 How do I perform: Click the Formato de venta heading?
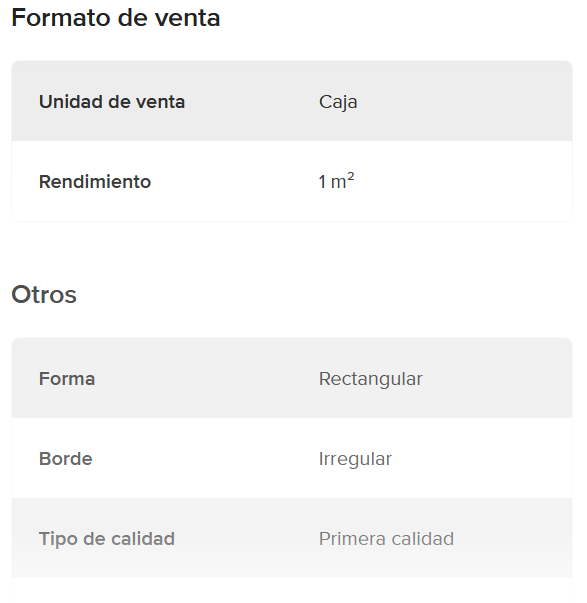coord(116,18)
